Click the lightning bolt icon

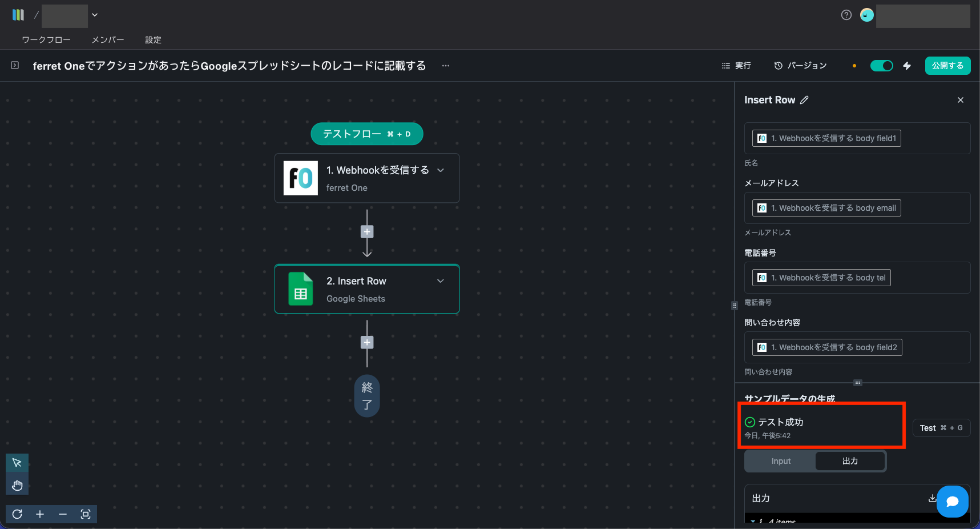point(907,66)
